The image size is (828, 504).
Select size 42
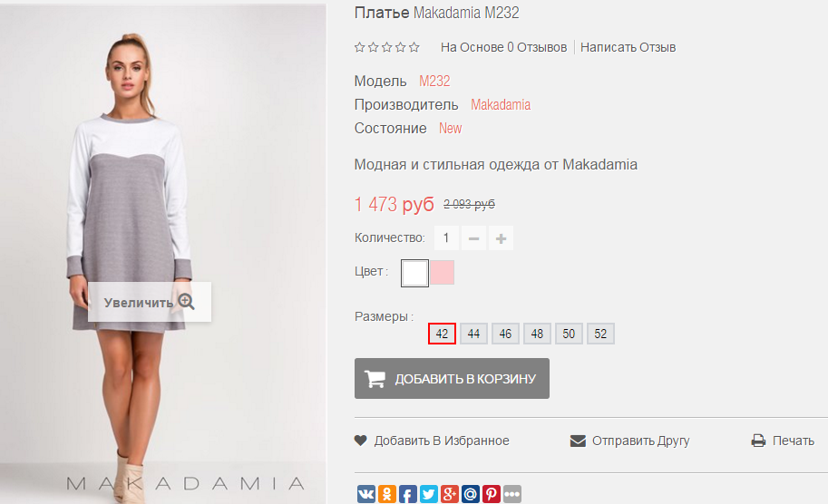[442, 334]
